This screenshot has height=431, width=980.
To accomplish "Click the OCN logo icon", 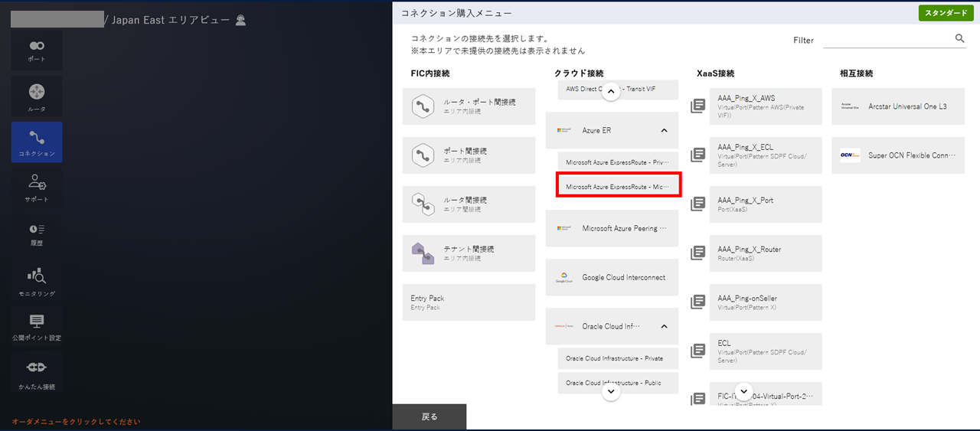I will tap(850, 155).
